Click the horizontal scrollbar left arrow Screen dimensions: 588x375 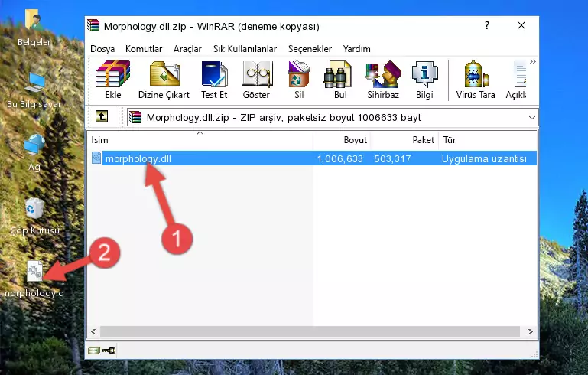(x=93, y=332)
